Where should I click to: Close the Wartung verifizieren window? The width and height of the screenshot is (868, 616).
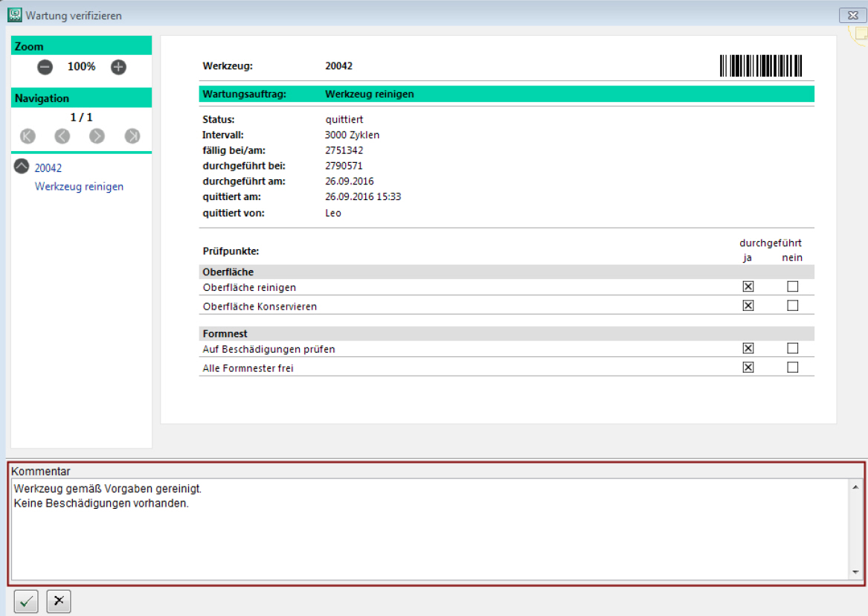click(849, 15)
